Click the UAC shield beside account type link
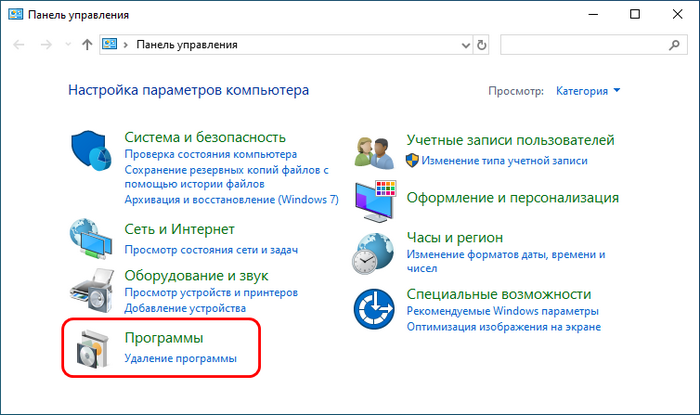This screenshot has height=415, width=700. click(x=412, y=161)
